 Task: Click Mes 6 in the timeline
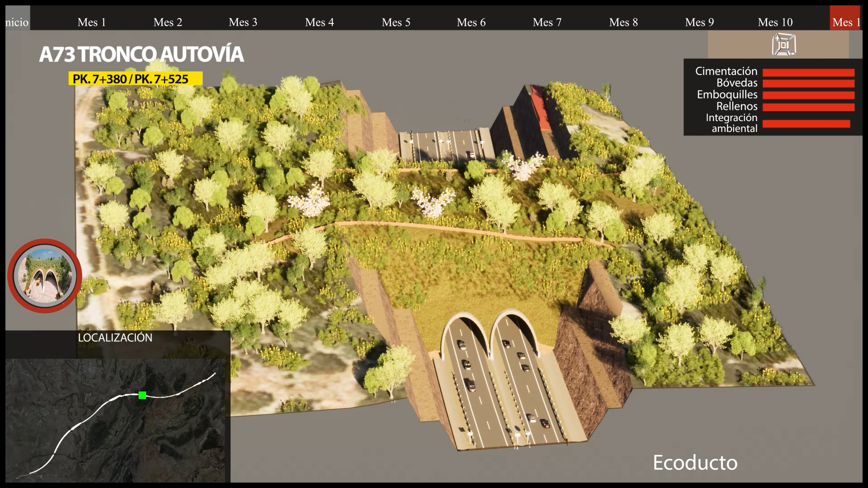(x=471, y=22)
